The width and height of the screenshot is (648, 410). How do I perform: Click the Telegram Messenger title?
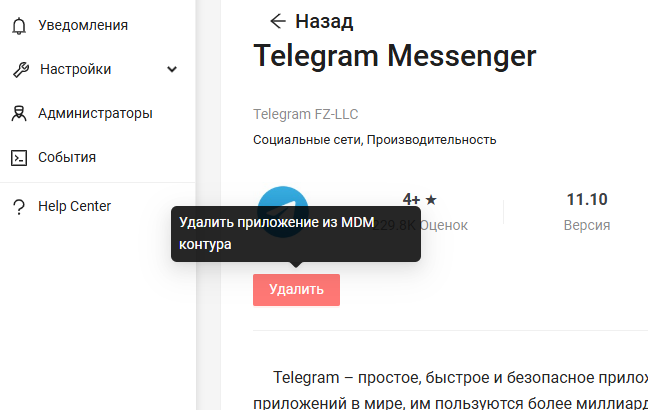(x=395, y=56)
